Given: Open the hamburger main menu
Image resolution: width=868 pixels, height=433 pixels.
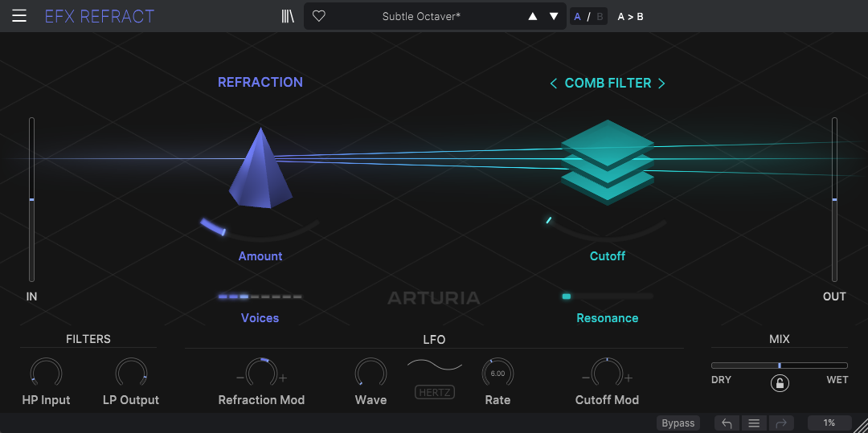Looking at the screenshot, I should coord(19,16).
